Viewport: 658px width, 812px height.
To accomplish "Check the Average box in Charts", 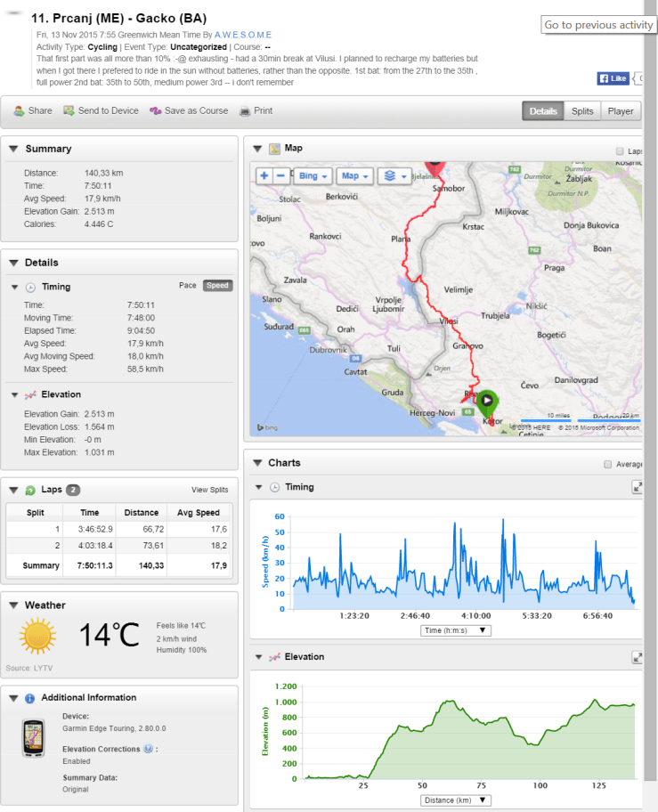I will pyautogui.click(x=608, y=464).
